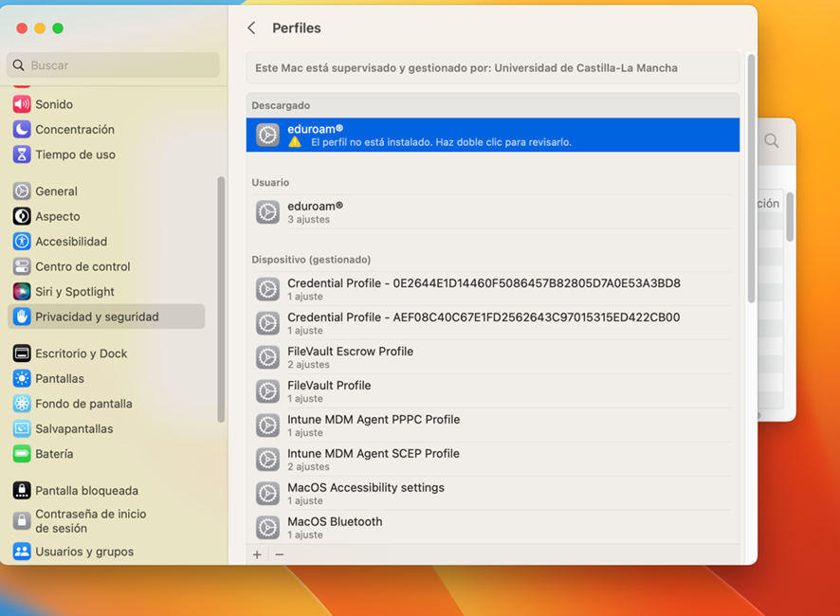Open Batería using its green icon
Screen dimensions: 840x616
pos(22,454)
